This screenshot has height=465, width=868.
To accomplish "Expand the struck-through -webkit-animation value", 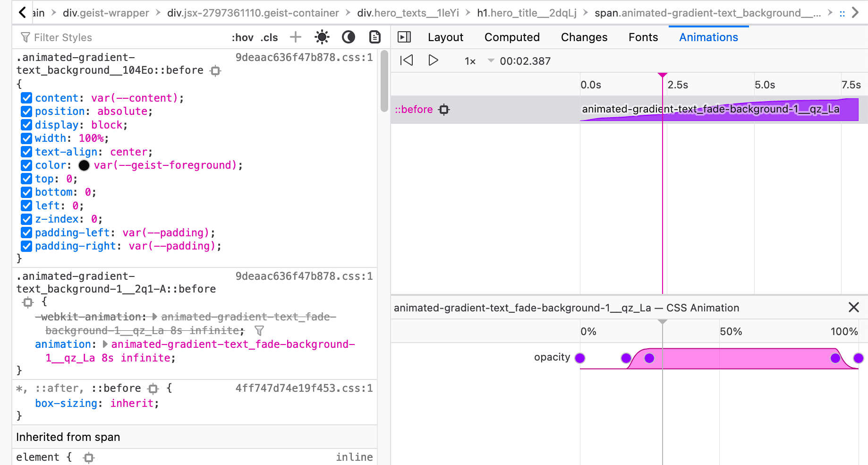I will click(155, 317).
